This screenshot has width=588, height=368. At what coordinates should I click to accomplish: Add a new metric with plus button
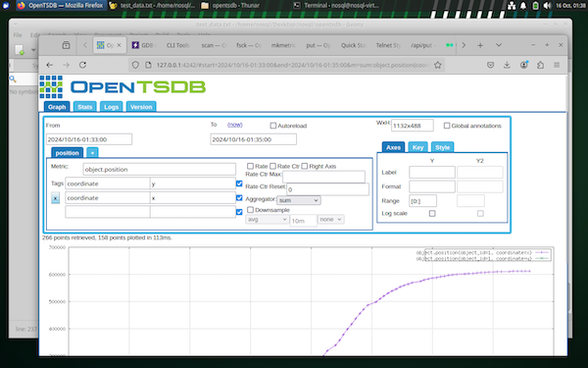[x=92, y=153]
